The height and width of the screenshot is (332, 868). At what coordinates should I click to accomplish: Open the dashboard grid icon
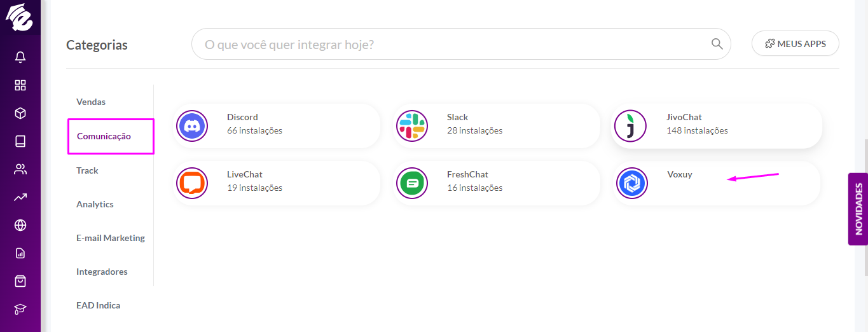20,85
